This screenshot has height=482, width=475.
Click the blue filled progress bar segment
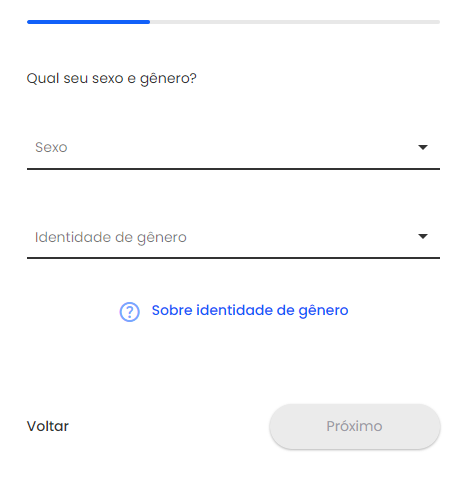point(88,22)
